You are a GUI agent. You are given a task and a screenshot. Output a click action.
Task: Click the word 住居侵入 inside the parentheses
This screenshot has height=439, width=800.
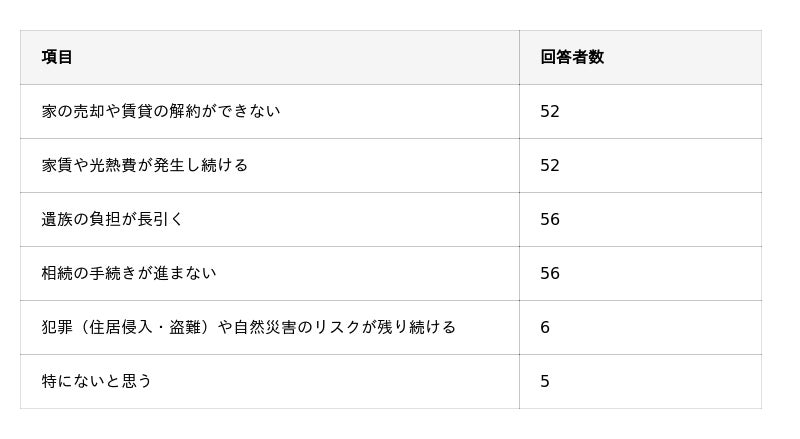(121, 327)
